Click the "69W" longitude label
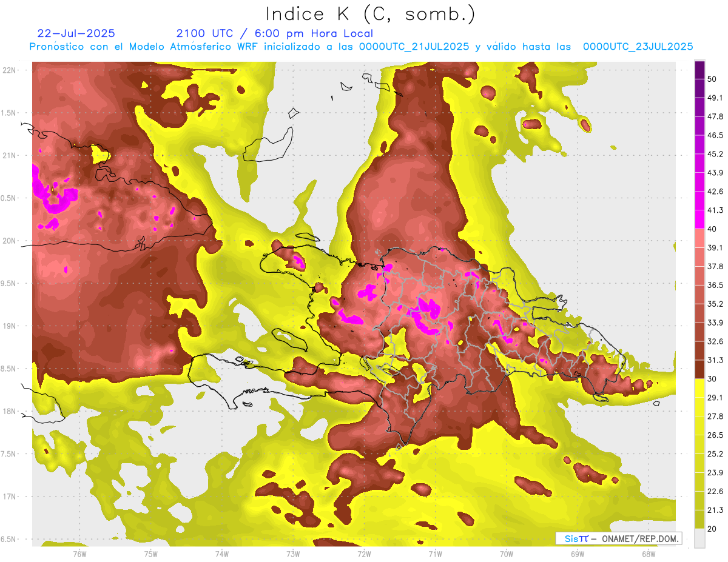 pyautogui.click(x=578, y=554)
